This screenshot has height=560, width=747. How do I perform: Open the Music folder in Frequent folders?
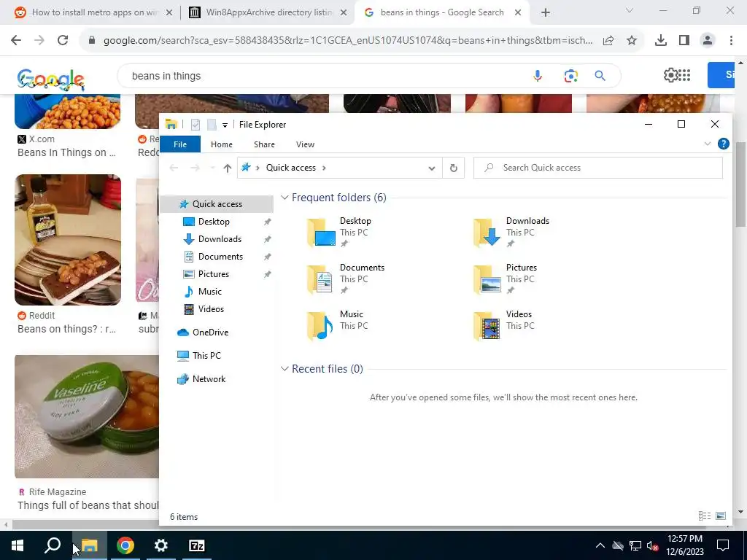(x=338, y=325)
